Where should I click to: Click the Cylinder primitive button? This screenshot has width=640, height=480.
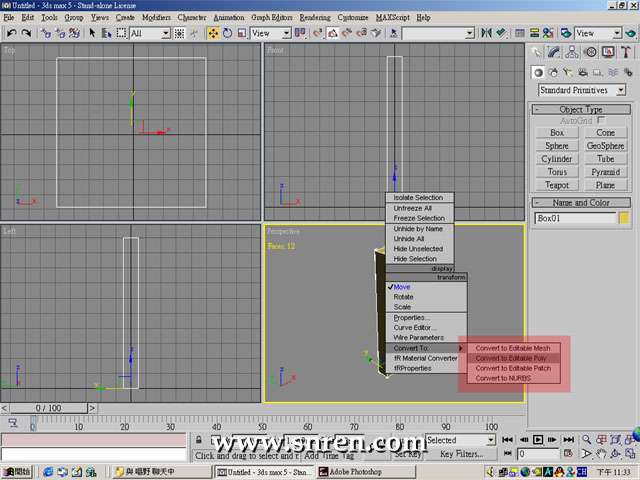point(557,159)
